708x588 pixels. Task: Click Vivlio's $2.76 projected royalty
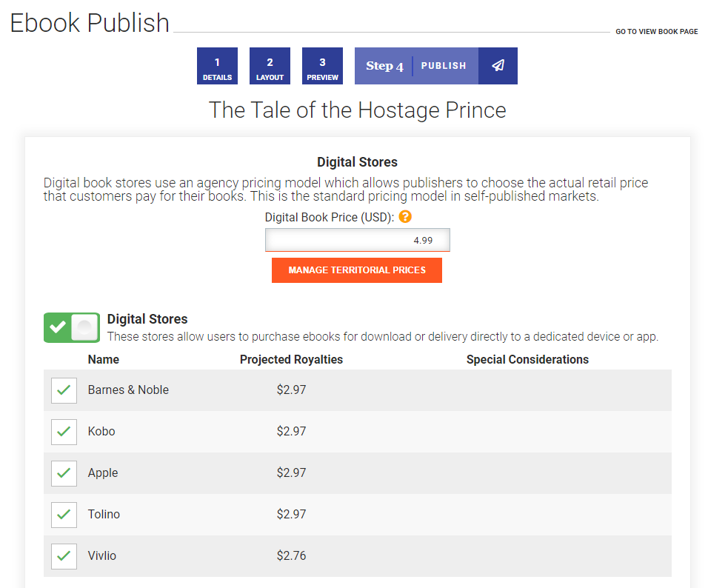click(291, 555)
